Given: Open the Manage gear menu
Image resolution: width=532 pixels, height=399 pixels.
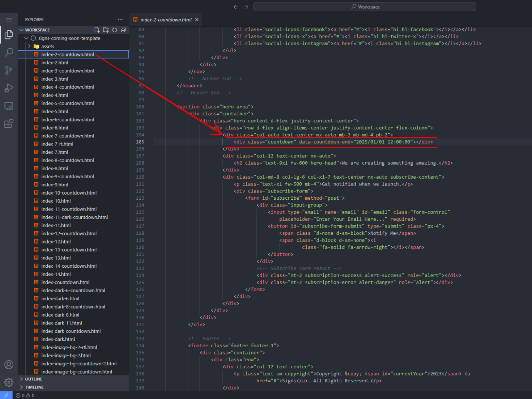Looking at the screenshot, I should 9,382.
